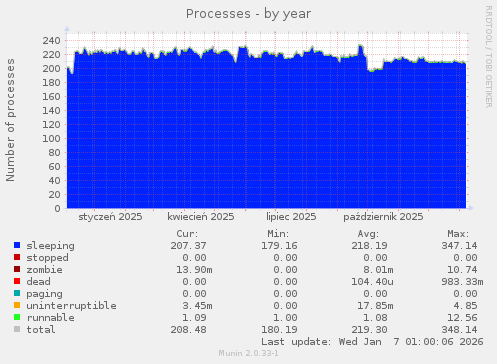The image size is (497, 364).
Task: Click the 'lipiec 2025' axis label
Action: tap(291, 217)
